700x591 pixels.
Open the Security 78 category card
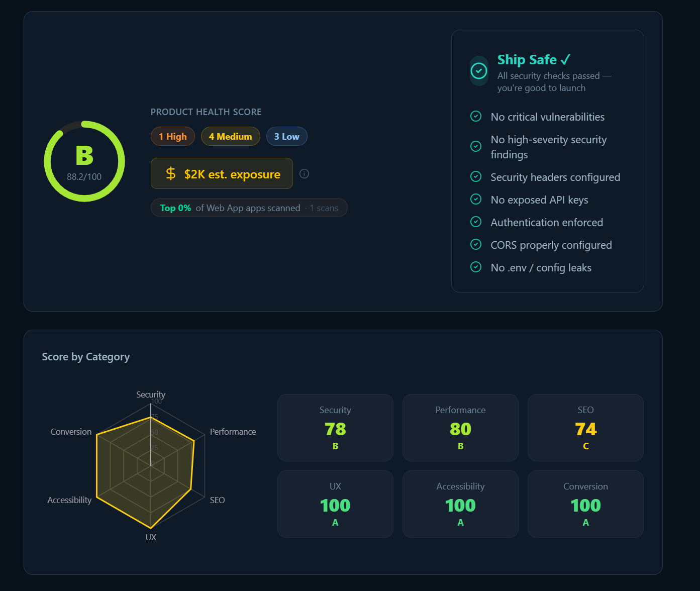(335, 428)
